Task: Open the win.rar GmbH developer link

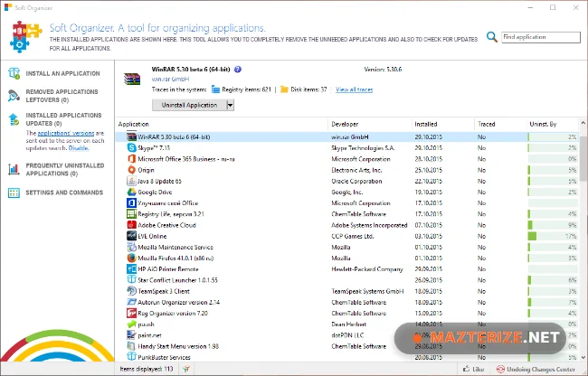Action: 170,79
